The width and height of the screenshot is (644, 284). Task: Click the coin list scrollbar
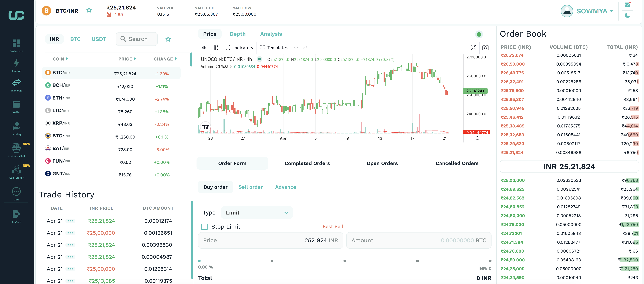(x=191, y=60)
